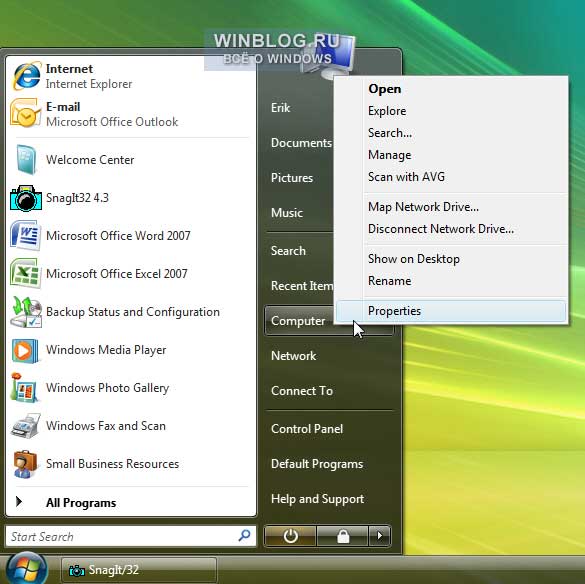The width and height of the screenshot is (585, 584).
Task: Open the Windows Photo Gallery icon
Action: pos(24,388)
